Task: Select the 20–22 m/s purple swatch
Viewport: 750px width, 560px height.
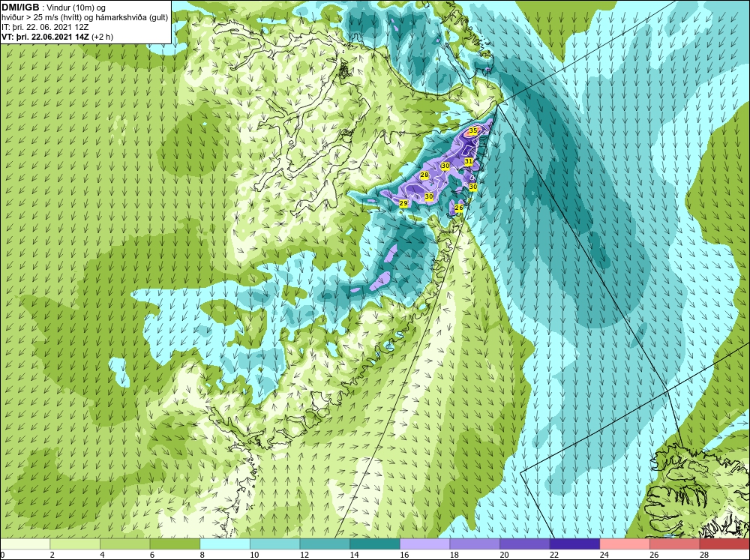Action: [x=525, y=544]
